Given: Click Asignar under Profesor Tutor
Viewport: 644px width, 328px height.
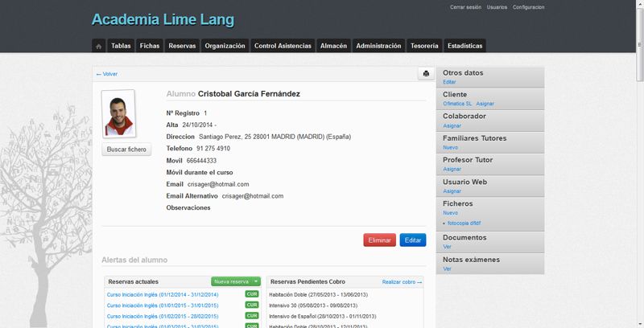Looking at the screenshot, I should pos(452,169).
